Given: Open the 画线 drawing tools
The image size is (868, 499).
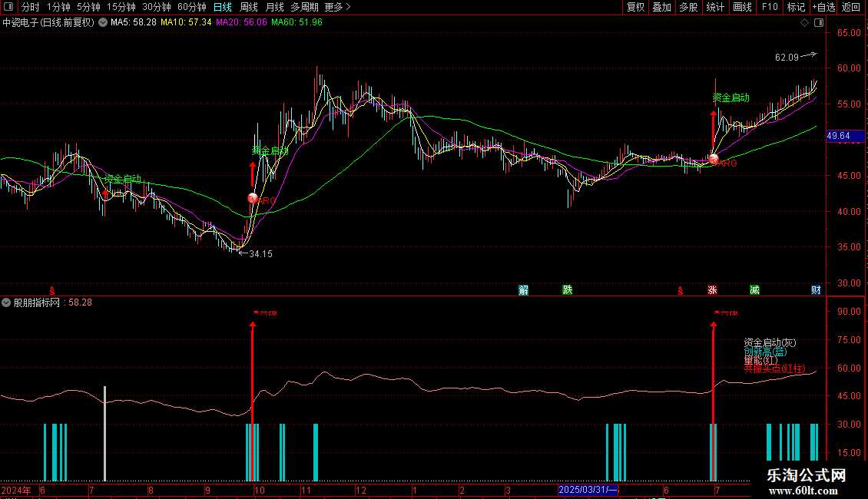Looking at the screenshot, I should (x=742, y=7).
